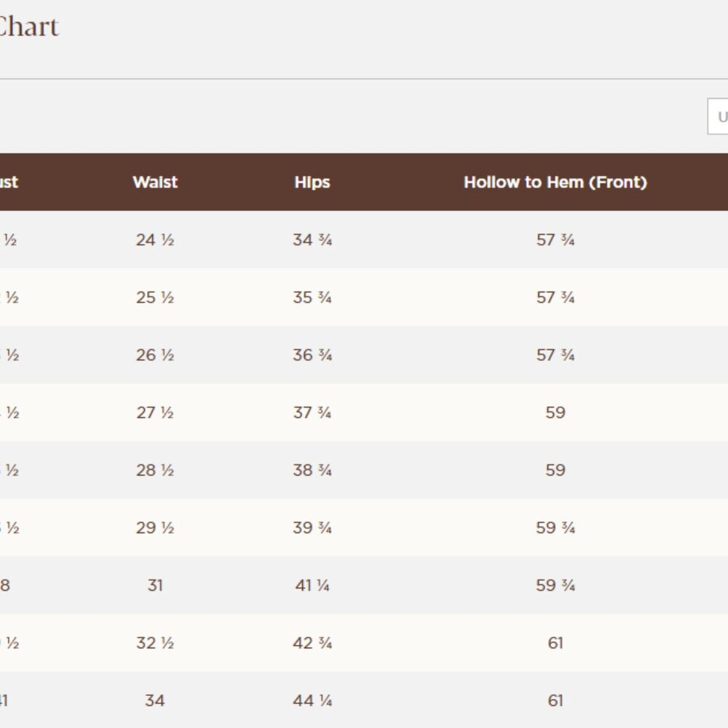Select the hips value 34 ¾
This screenshot has height=728, width=728.
(312, 240)
